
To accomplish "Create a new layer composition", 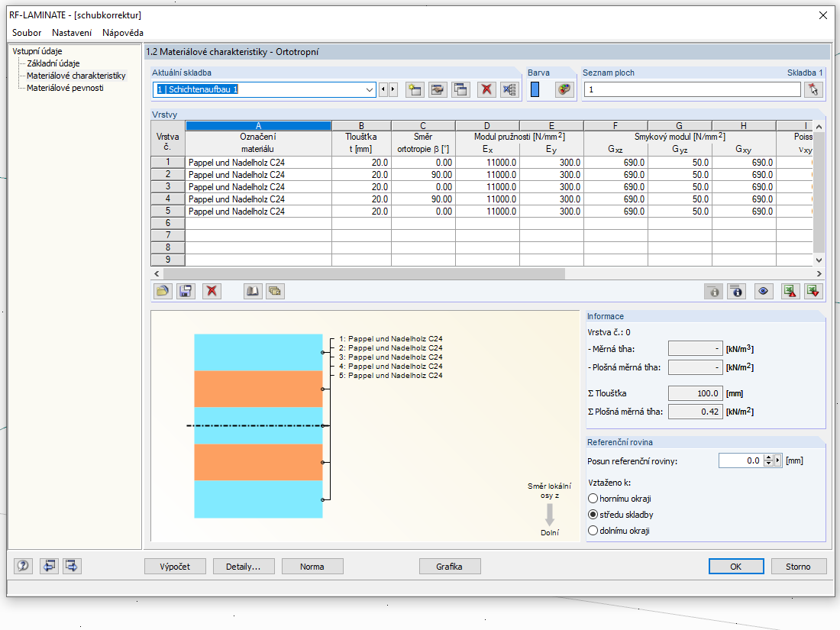I will click(x=415, y=89).
